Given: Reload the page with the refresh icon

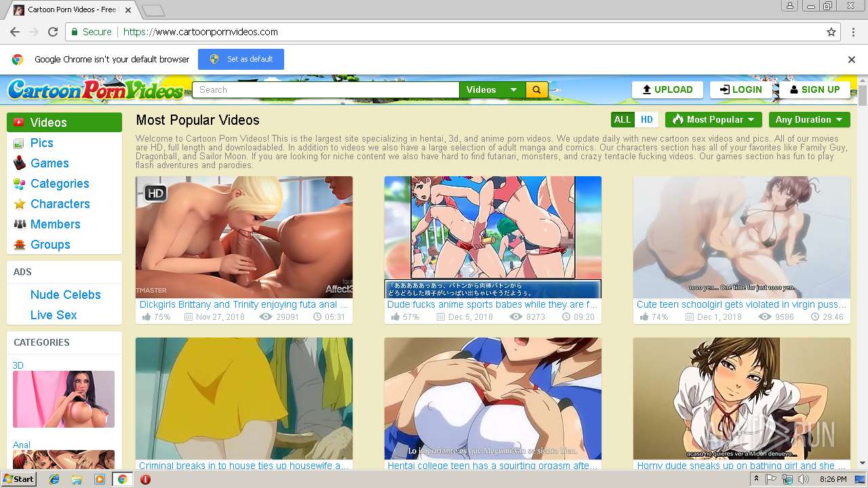Looking at the screenshot, I should [53, 32].
